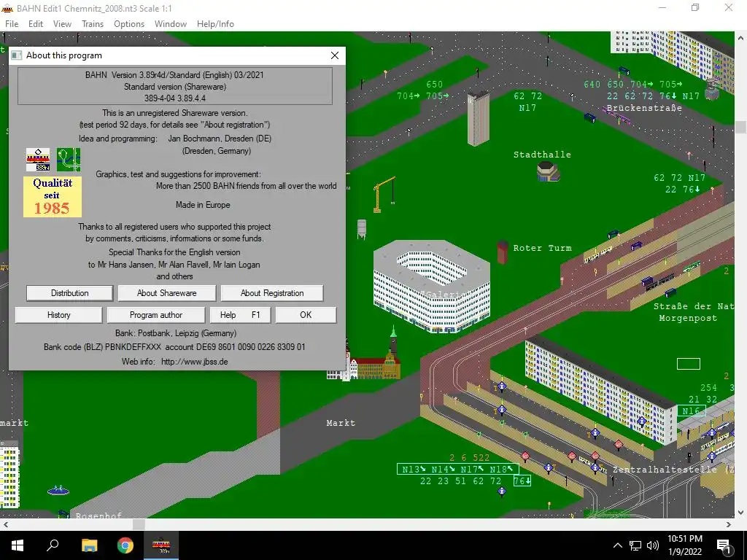Click the Brückenstraße stop label
The width and height of the screenshot is (747, 560).
(644, 108)
